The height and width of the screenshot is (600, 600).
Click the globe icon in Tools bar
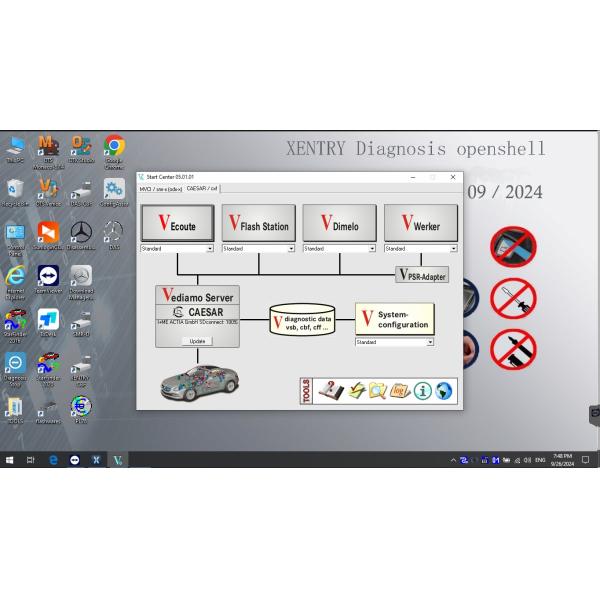[x=444, y=391]
